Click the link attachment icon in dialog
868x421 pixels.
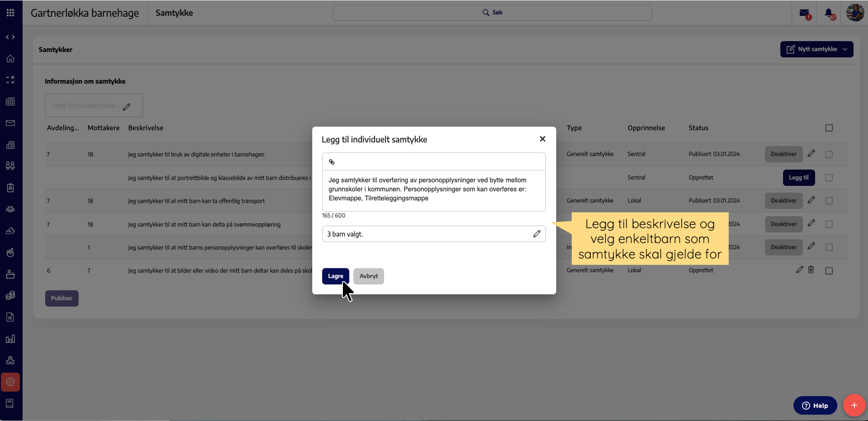point(332,162)
